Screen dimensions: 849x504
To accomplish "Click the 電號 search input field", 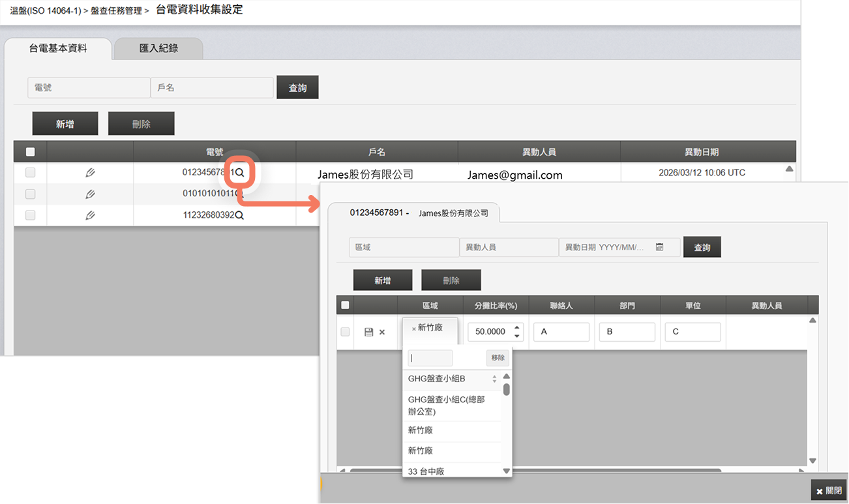I will [x=89, y=87].
